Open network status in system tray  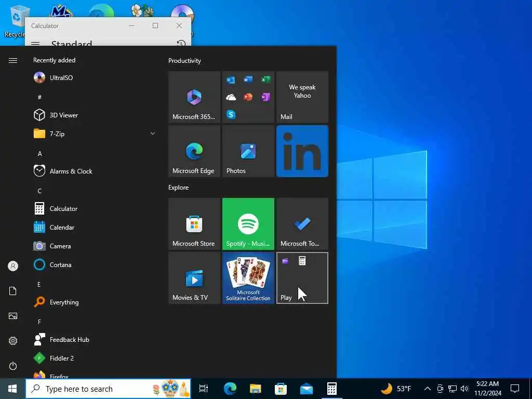pyautogui.click(x=453, y=389)
